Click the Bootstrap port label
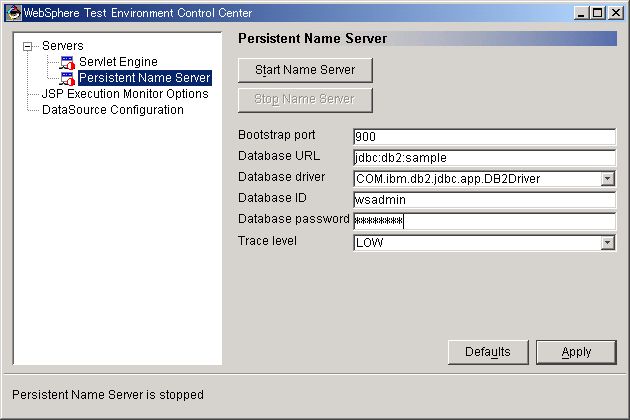The height and width of the screenshot is (420, 630). [276, 135]
